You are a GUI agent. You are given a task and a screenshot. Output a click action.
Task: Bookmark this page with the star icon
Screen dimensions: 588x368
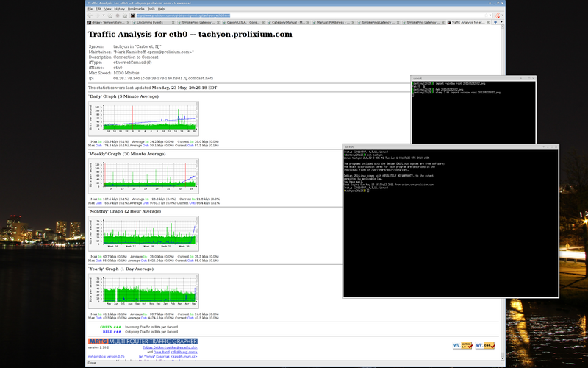(487, 15)
